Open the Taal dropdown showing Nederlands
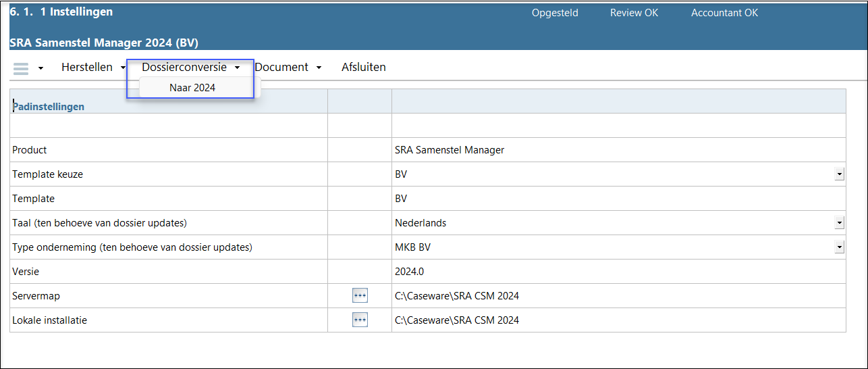This screenshot has width=868, height=369. point(839,223)
